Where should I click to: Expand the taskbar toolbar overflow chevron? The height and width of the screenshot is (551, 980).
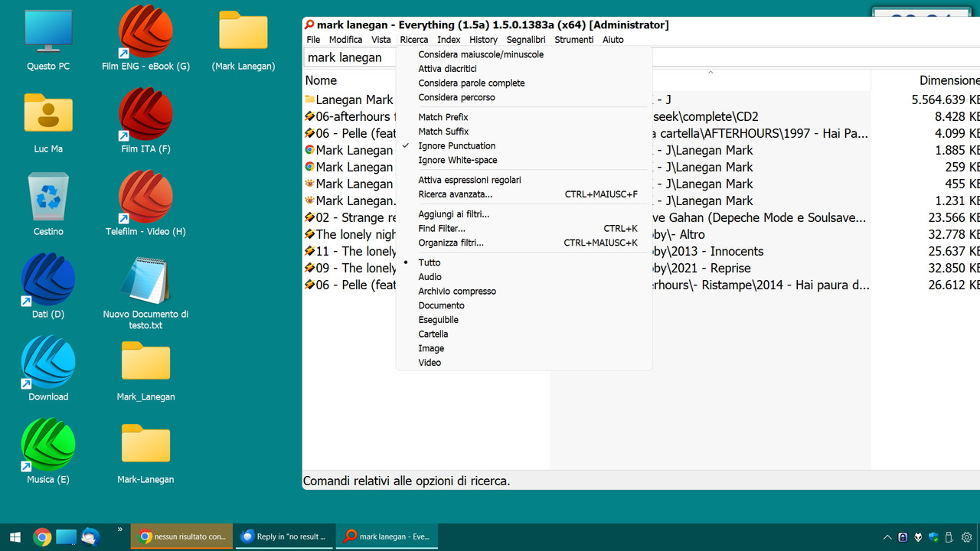119,530
